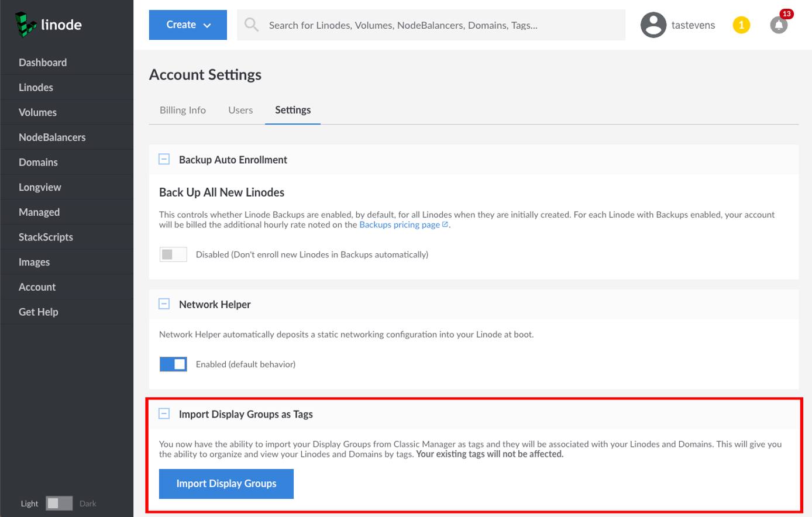This screenshot has height=517, width=812.
Task: Switch to the Users tab
Action: pyautogui.click(x=240, y=110)
